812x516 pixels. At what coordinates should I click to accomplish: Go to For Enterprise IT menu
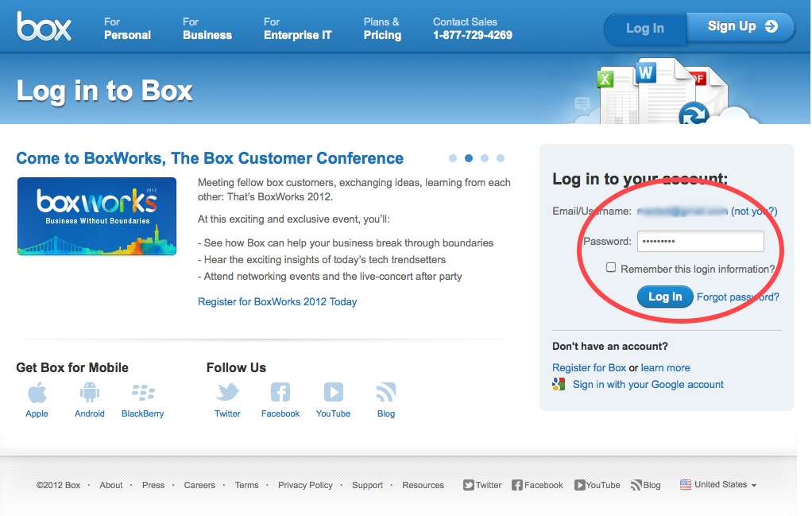point(298,29)
